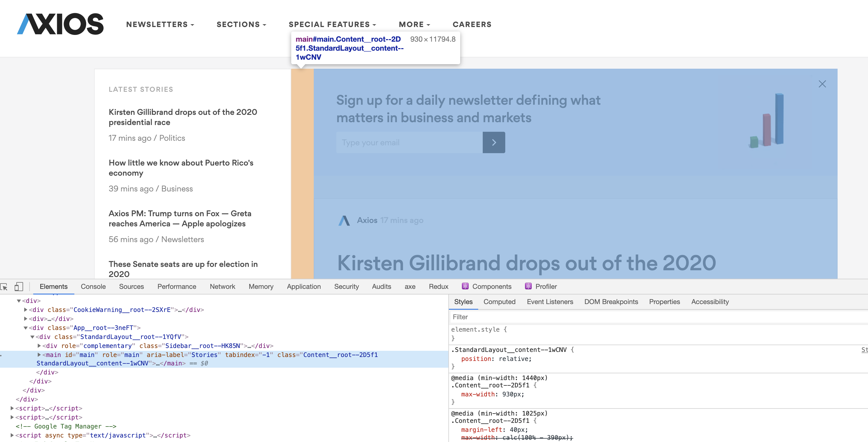Open the Memory tab
This screenshot has height=442, width=868.
tap(261, 286)
